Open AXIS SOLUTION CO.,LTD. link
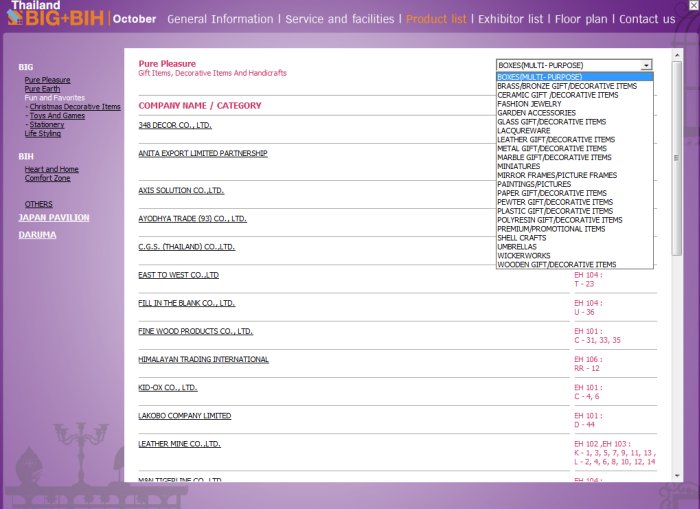The width and height of the screenshot is (700, 509). 181,191
